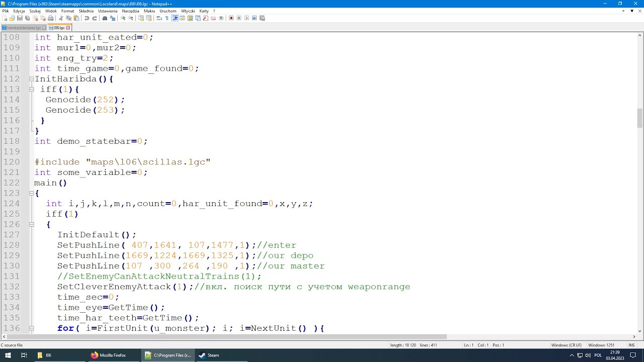Toggle macro recording with red record icon
Viewport: 644px width, 362px height.
click(x=231, y=18)
